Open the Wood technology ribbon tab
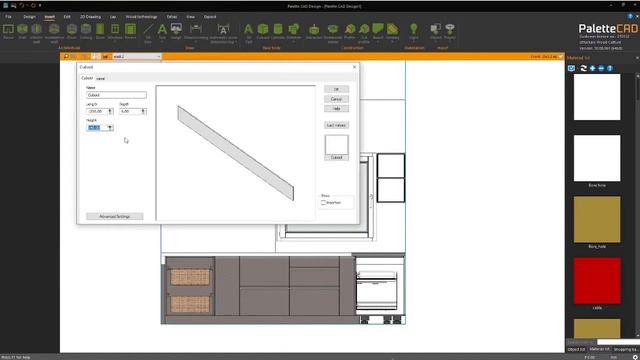 point(141,17)
